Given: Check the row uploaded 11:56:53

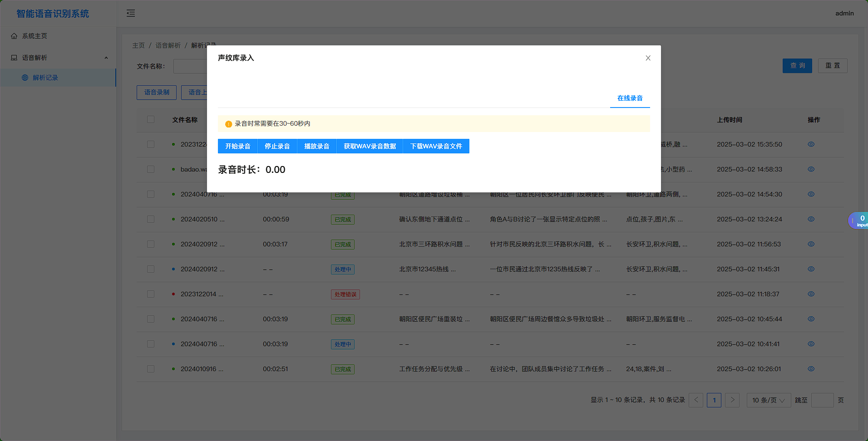Looking at the screenshot, I should pos(151,244).
